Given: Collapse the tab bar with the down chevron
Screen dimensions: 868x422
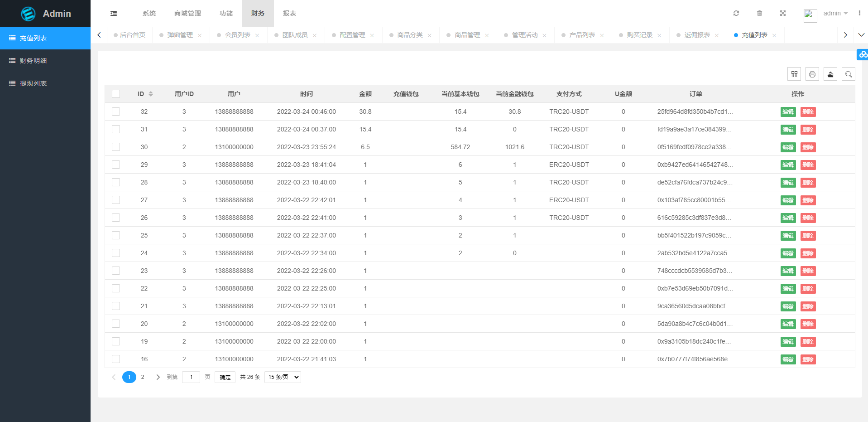Looking at the screenshot, I should [x=861, y=35].
